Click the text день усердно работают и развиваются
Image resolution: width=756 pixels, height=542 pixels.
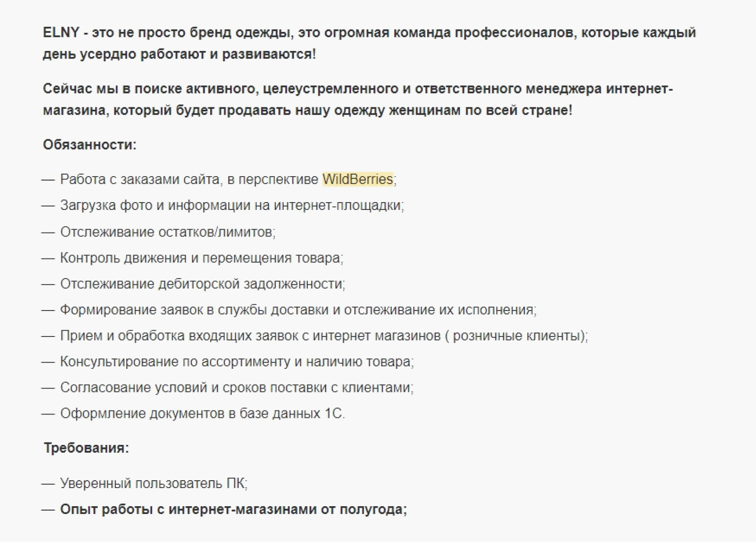tap(179, 54)
